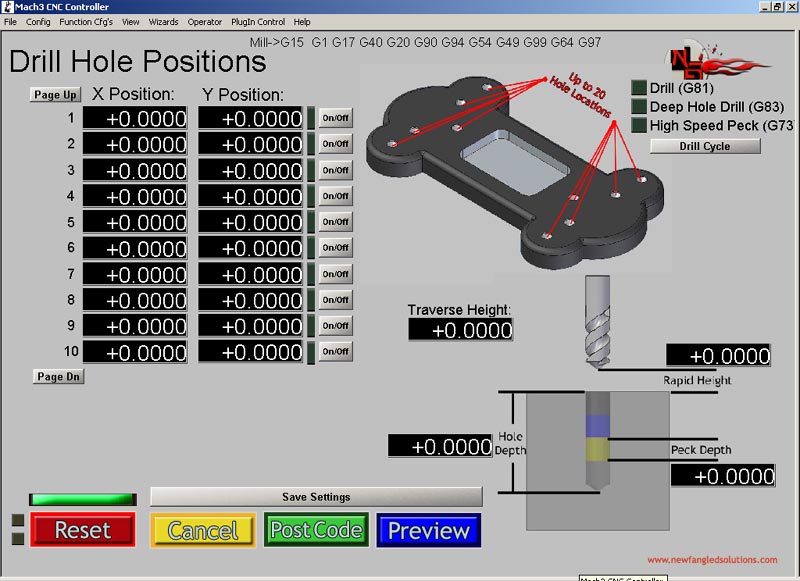The height and width of the screenshot is (581, 800).
Task: Click the Rapid Height value field
Action: [718, 355]
